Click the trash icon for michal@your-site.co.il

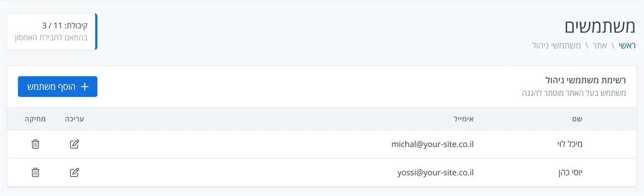(x=35, y=144)
